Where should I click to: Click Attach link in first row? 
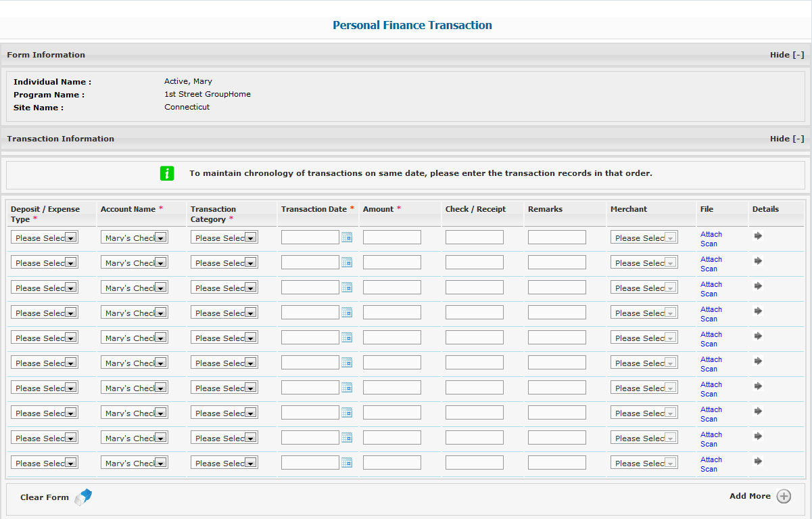click(x=711, y=234)
